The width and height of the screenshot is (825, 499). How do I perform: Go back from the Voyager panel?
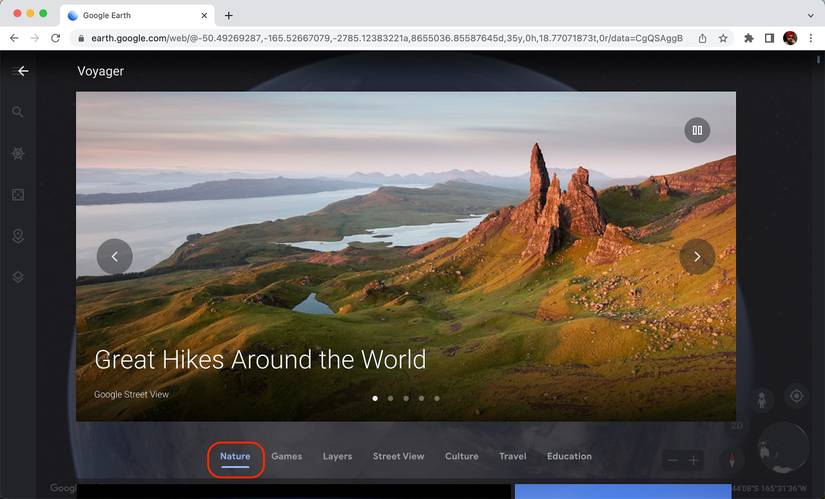point(23,71)
